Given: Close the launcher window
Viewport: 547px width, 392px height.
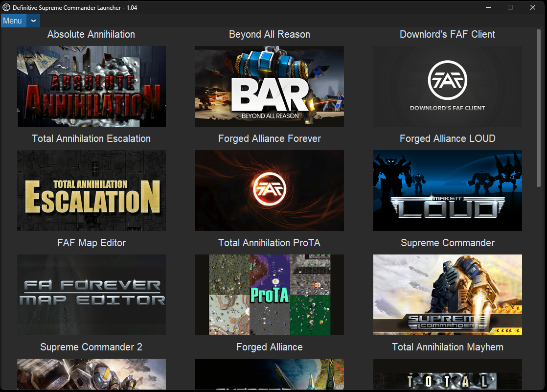Looking at the screenshot, I should (x=533, y=7).
